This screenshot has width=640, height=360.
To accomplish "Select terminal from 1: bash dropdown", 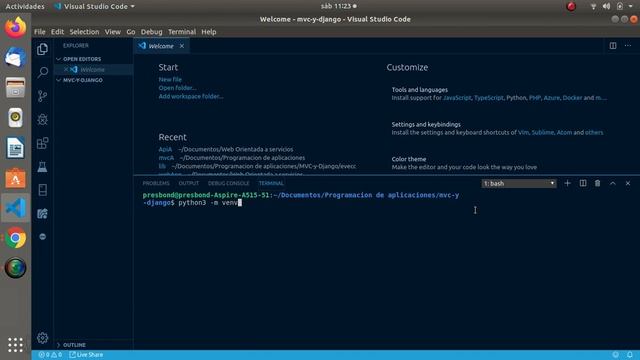I will (519, 183).
